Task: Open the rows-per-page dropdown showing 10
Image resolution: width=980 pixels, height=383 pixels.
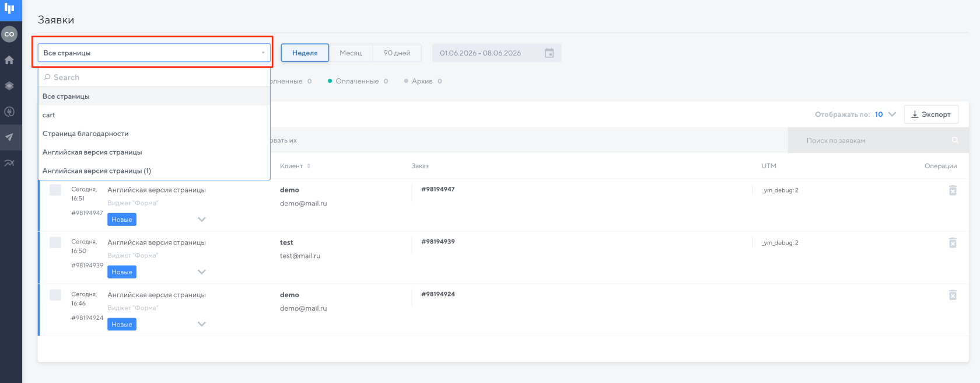Action: [885, 114]
